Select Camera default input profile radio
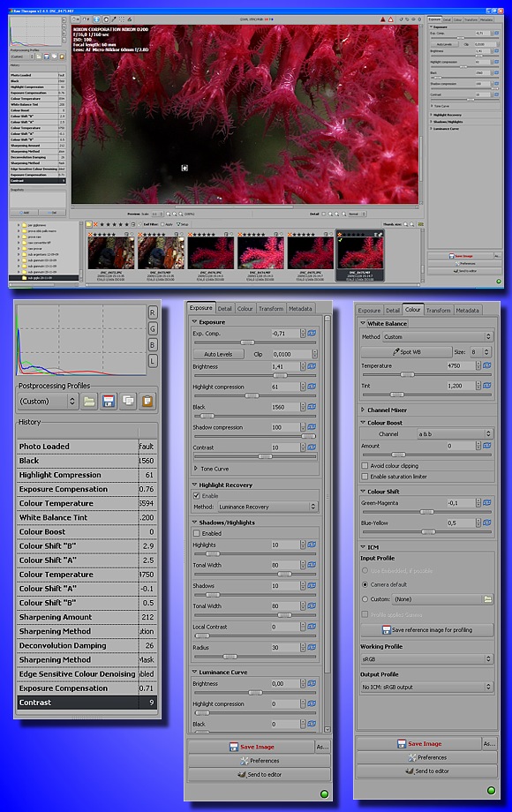The width and height of the screenshot is (512, 812). (x=365, y=584)
